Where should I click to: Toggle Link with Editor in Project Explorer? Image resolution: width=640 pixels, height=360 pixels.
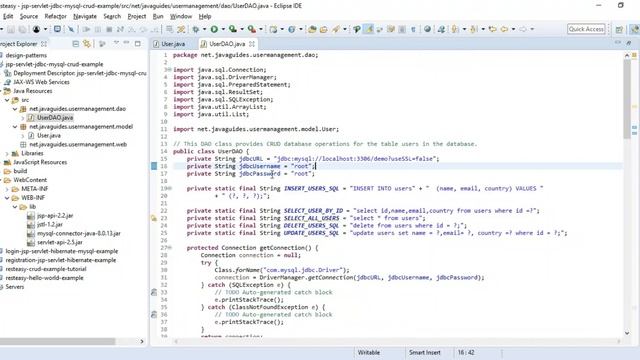tap(87, 44)
